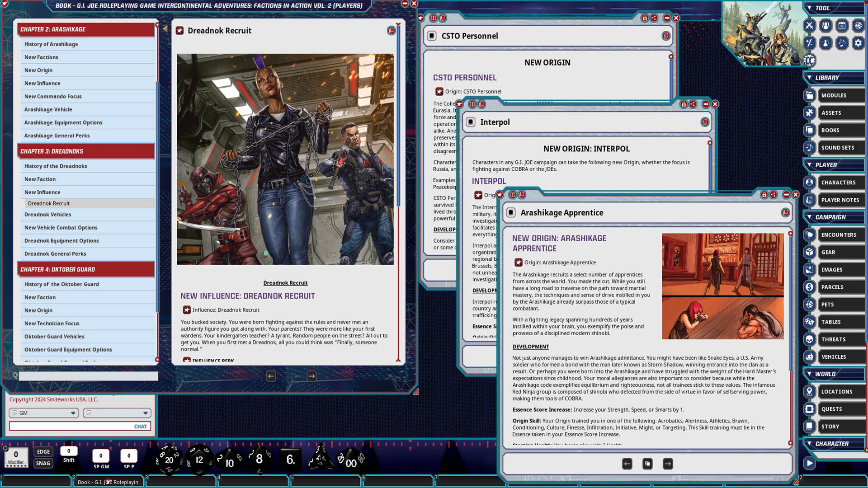868x488 pixels.
Task: Click the 'Book - G.I. JOE' hotkey tab
Action: click(x=108, y=482)
